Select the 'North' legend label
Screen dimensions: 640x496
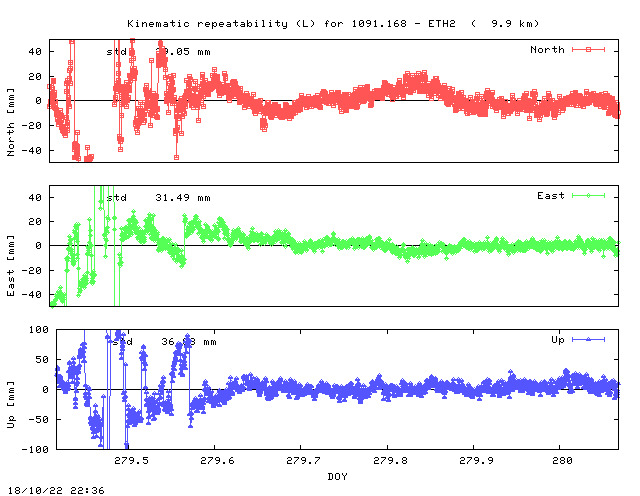tap(547, 50)
